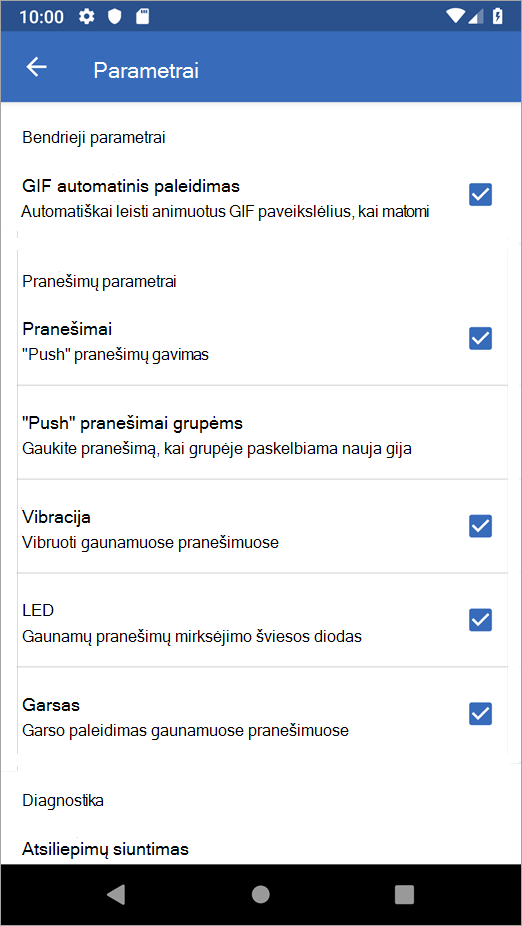Screen dimensions: 522x926
Task: Turn off the Garsas checkbox
Action: coord(481,714)
